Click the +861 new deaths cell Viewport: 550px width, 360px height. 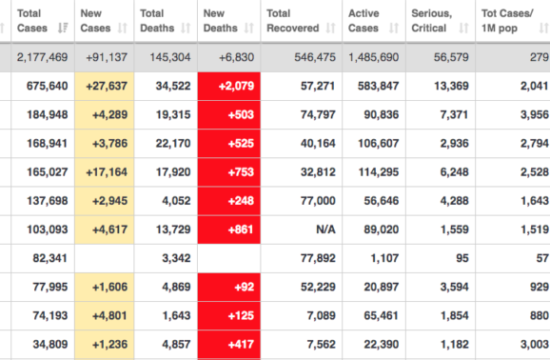point(229,229)
